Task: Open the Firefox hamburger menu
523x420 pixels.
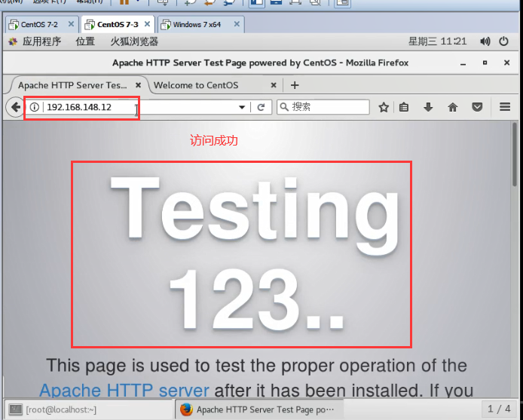Action: [505, 107]
